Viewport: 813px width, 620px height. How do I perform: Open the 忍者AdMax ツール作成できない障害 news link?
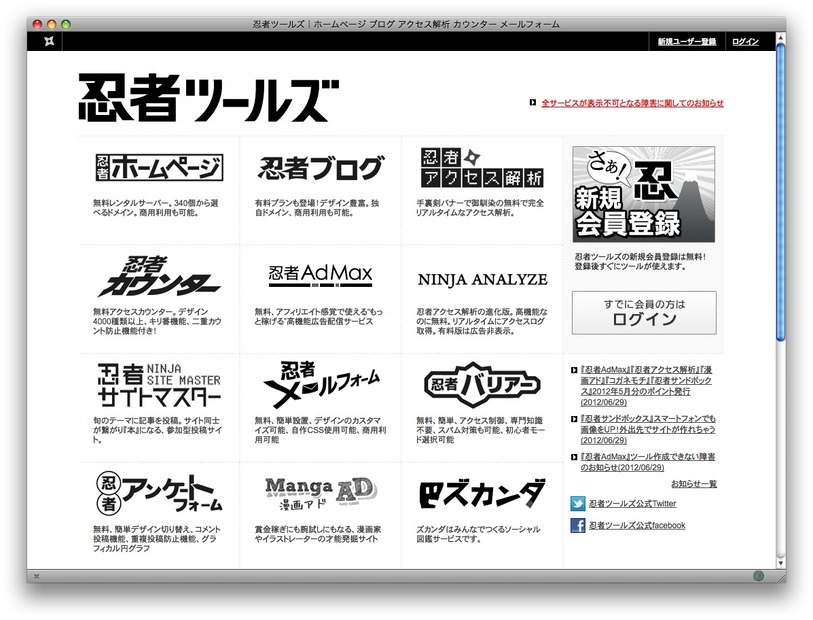pyautogui.click(x=648, y=462)
